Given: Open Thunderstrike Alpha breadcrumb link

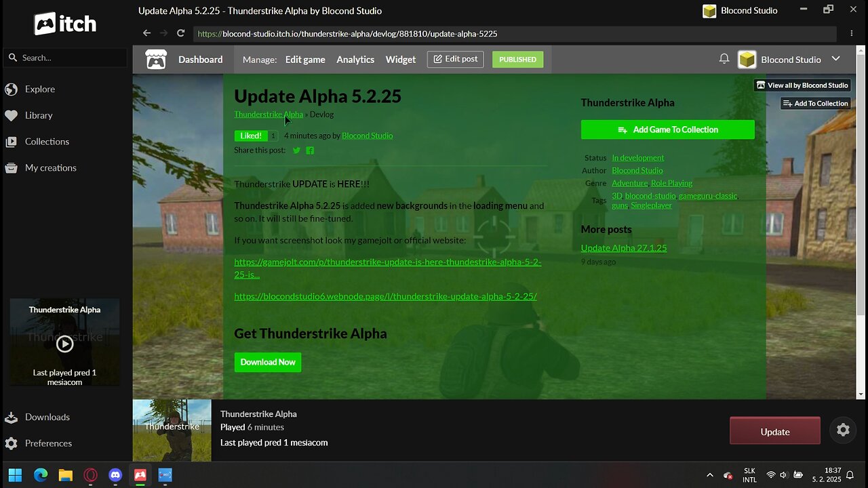Looking at the screenshot, I should 269,115.
